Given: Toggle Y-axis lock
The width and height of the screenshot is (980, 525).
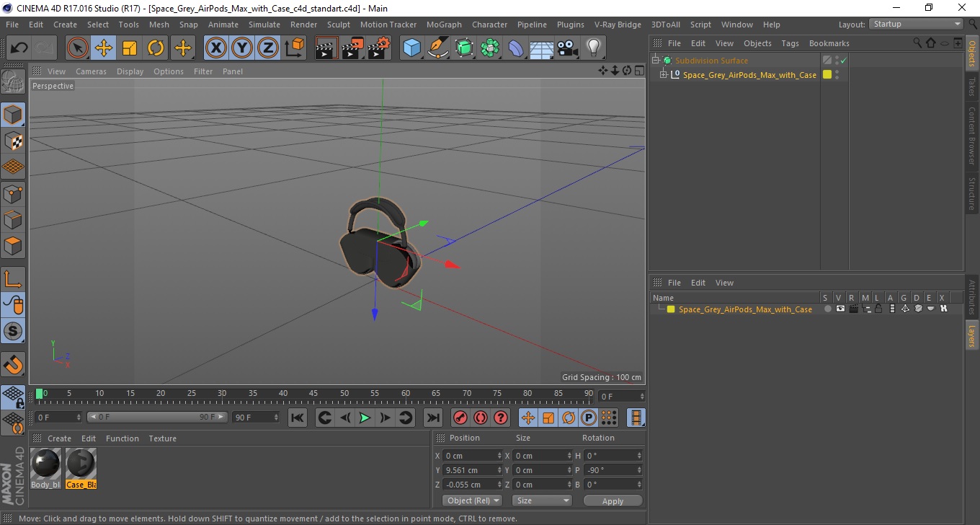Looking at the screenshot, I should [x=241, y=48].
